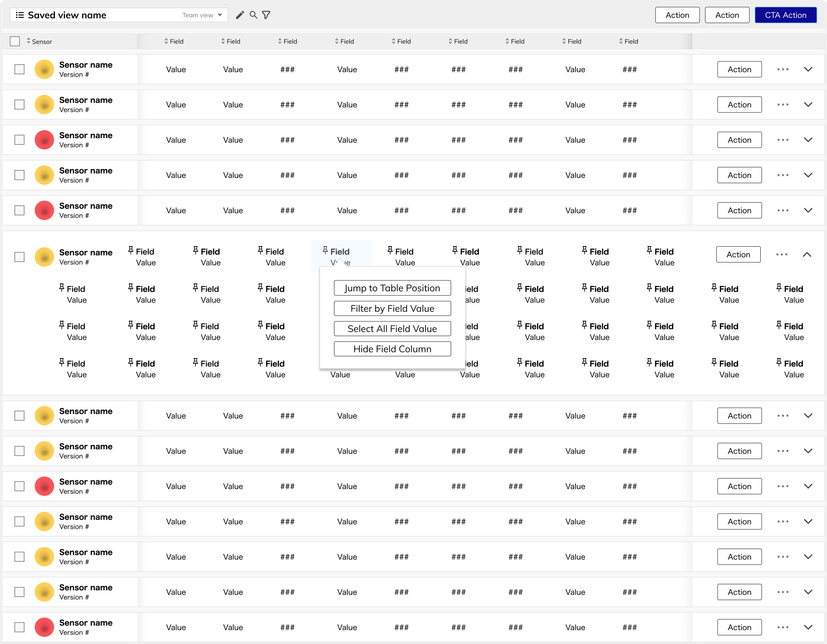Open the funnel filter icon

pos(266,15)
